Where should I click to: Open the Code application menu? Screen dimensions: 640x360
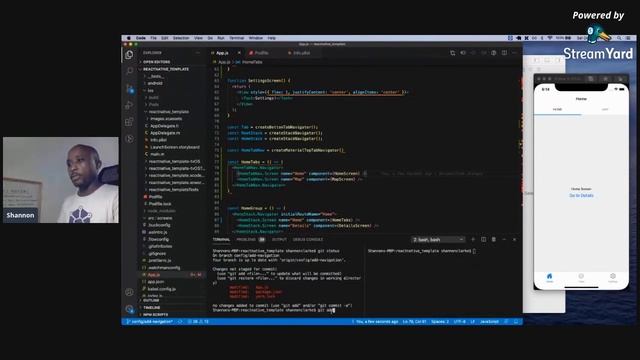pos(141,38)
